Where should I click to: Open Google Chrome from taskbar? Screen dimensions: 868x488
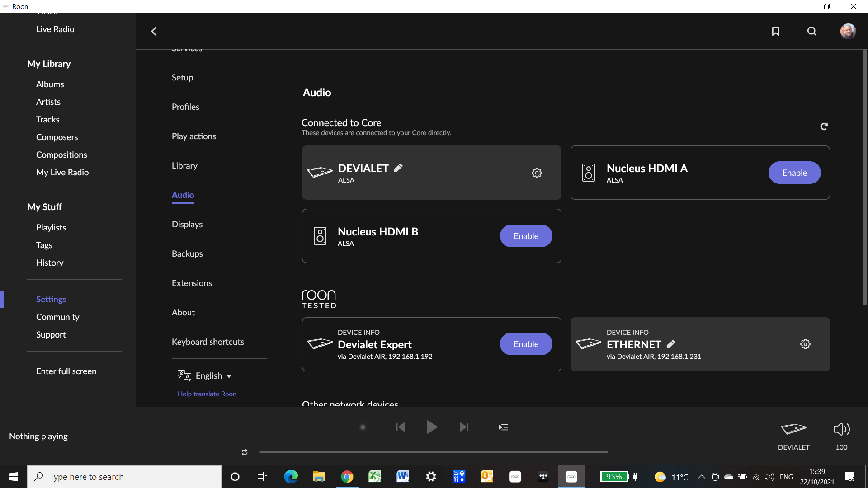point(347,477)
